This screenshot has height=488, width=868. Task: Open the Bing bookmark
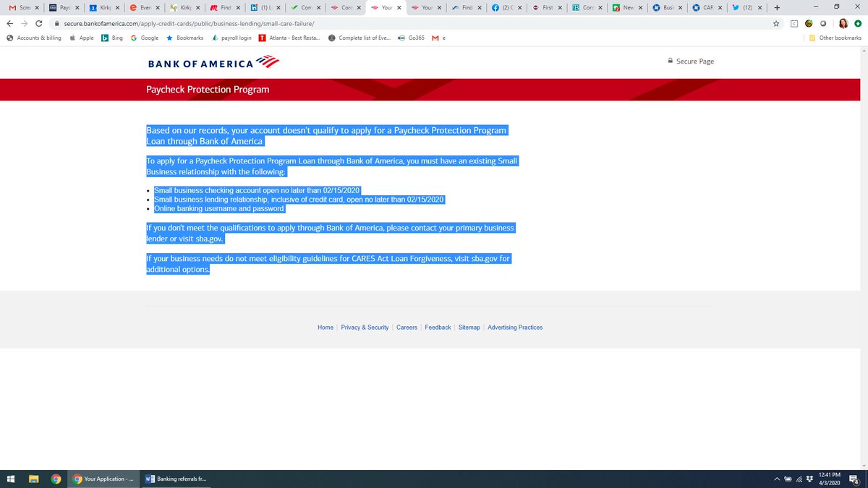pos(112,38)
